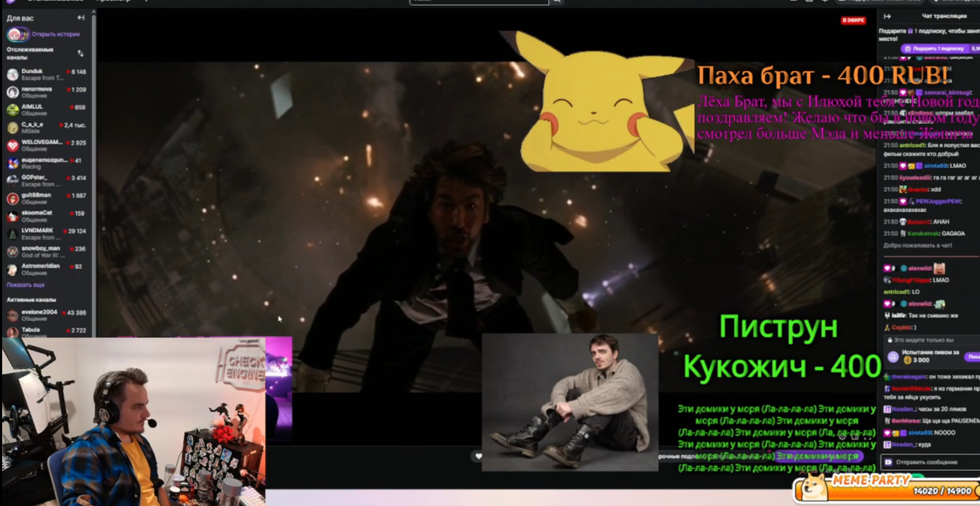Click the heart icon below the video
The width and height of the screenshot is (980, 506).
[x=479, y=456]
